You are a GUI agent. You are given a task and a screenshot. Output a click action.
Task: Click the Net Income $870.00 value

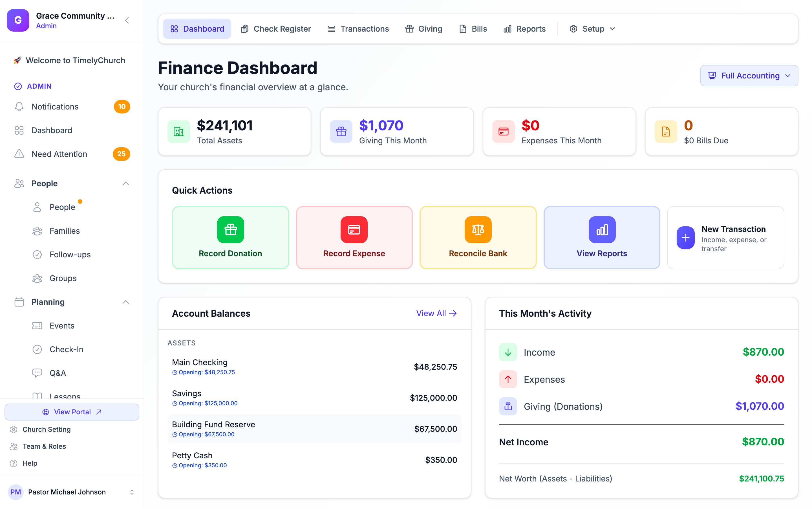(763, 442)
